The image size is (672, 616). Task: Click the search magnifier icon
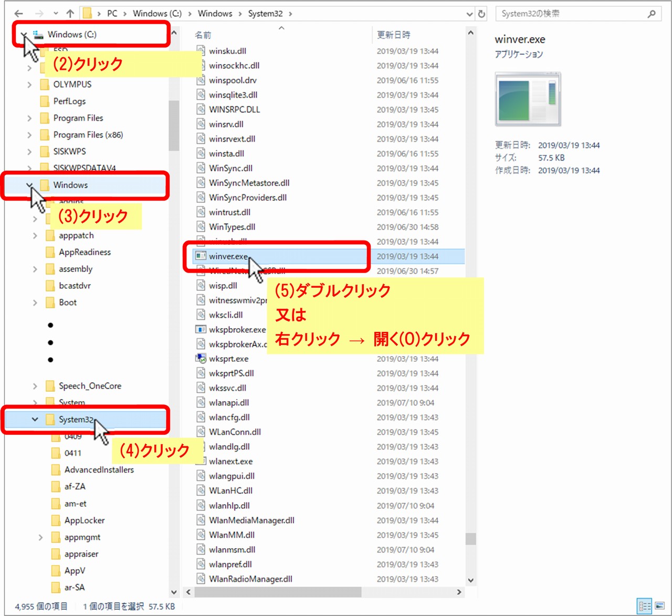pos(652,14)
